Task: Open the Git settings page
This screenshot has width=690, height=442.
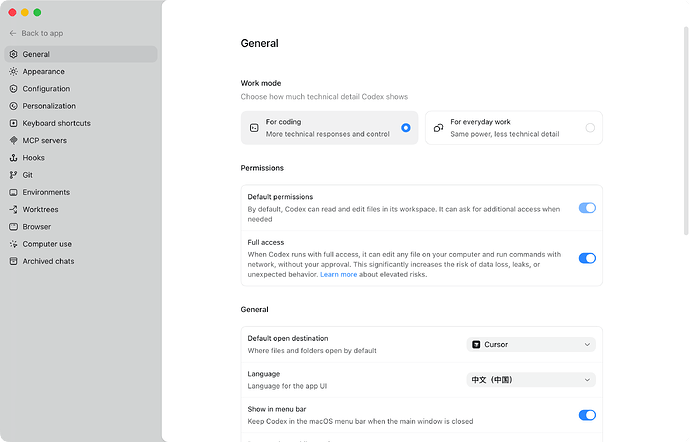Action: click(x=81, y=175)
